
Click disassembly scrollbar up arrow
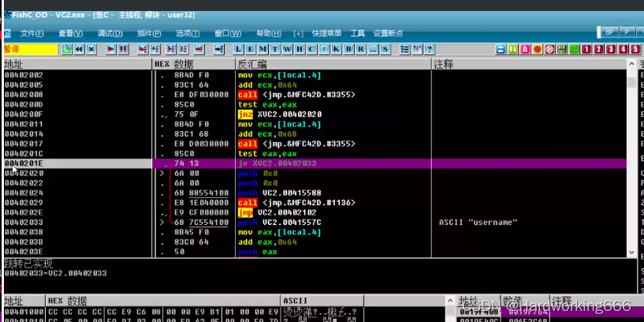point(631,64)
